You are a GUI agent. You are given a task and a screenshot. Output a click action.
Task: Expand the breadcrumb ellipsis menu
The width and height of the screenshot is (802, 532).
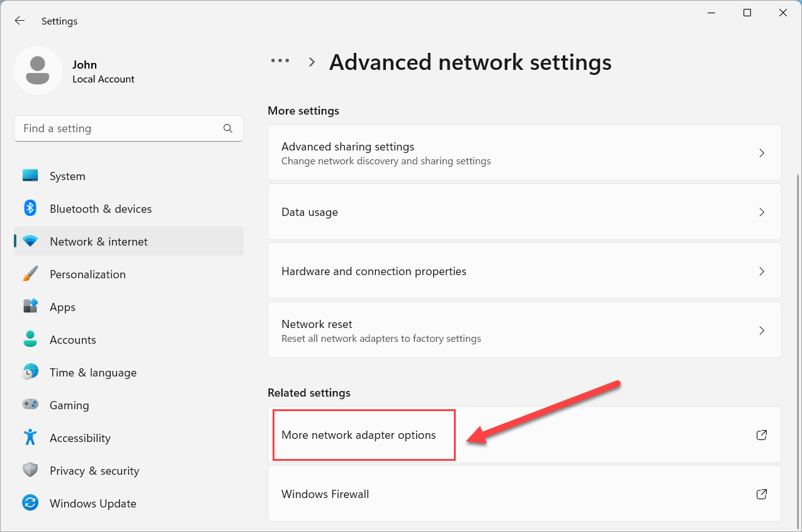click(280, 61)
